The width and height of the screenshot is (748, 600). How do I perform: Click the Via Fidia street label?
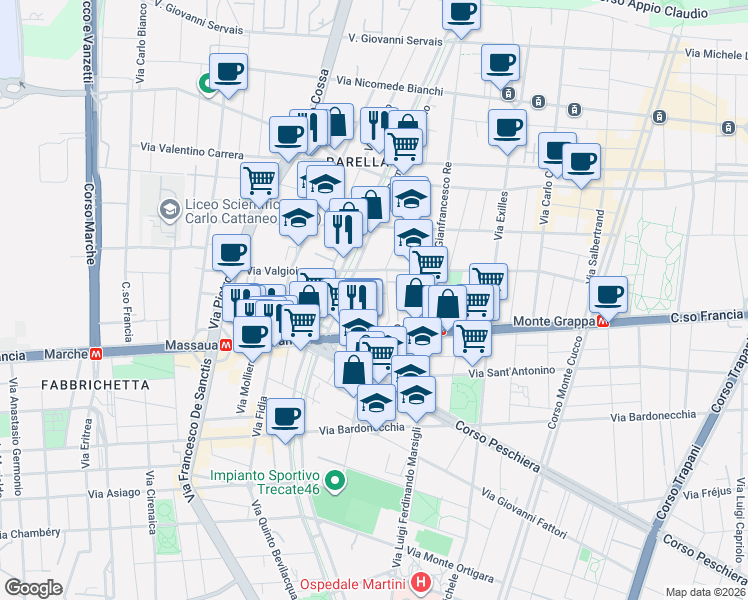click(259, 416)
